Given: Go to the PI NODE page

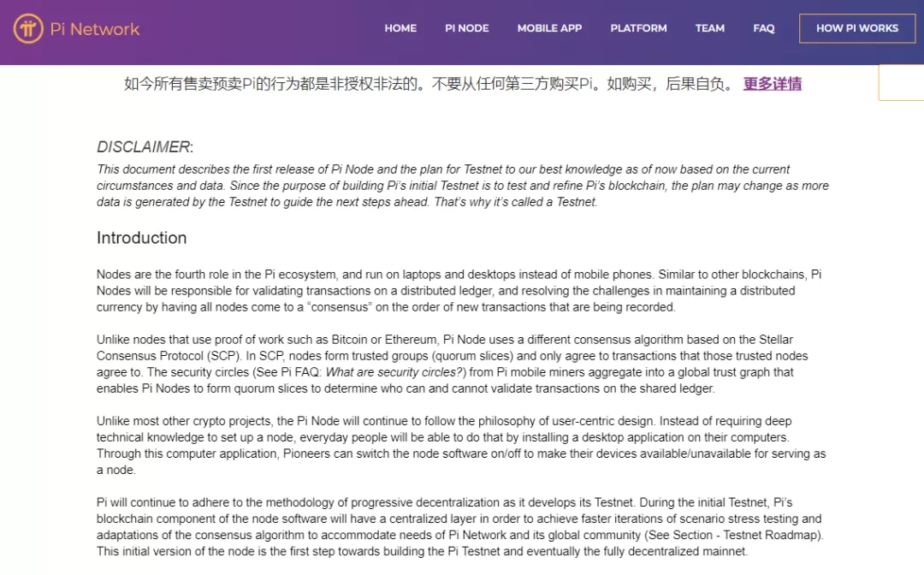Looking at the screenshot, I should pyautogui.click(x=467, y=28).
